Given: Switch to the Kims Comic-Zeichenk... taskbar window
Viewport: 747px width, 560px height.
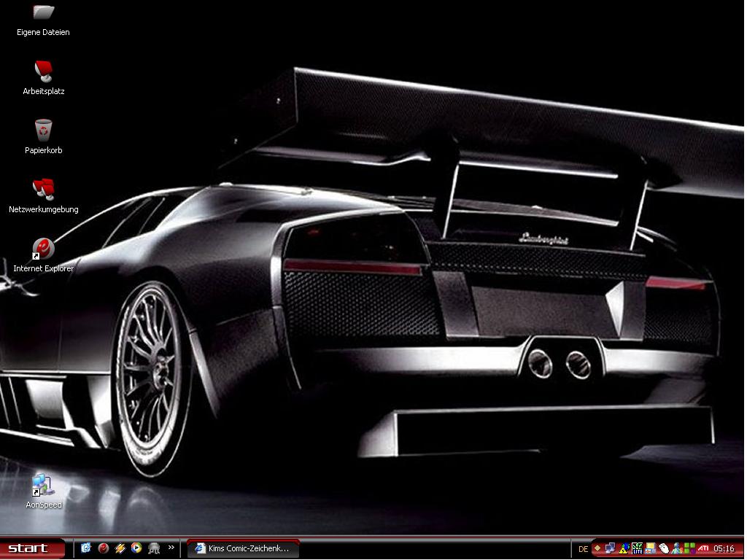Looking at the screenshot, I should coord(243,548).
